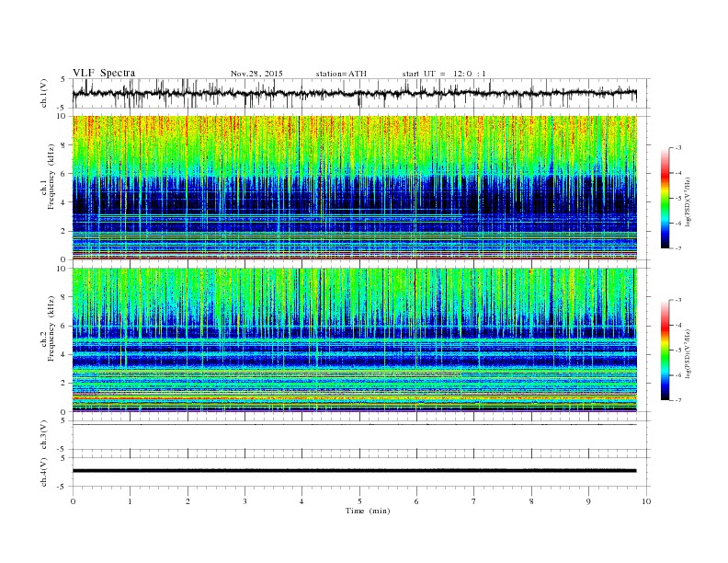Screen dimensions: 728x563
Task: Click the time axis tick label "5"
Action: pos(359,501)
